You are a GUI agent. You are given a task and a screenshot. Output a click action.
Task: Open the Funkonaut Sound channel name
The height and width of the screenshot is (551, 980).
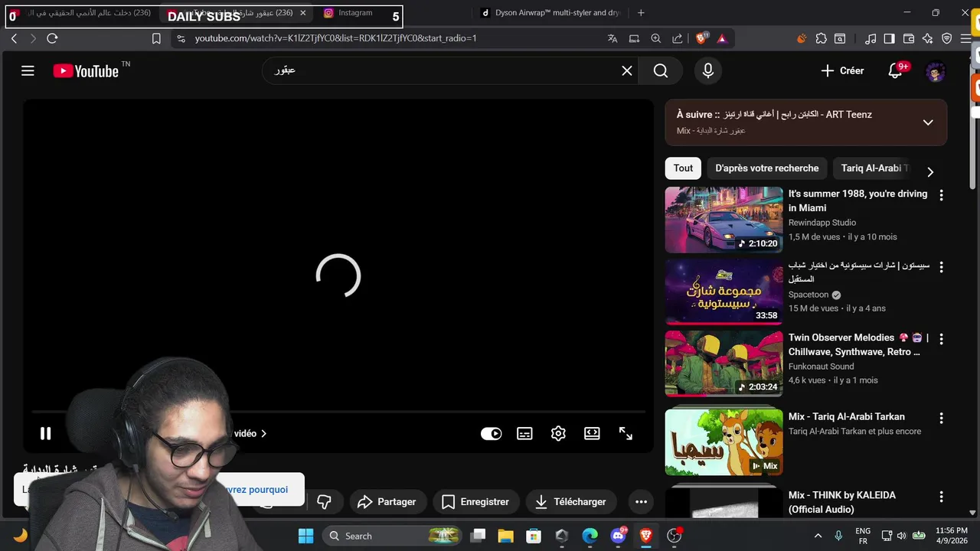(x=821, y=367)
